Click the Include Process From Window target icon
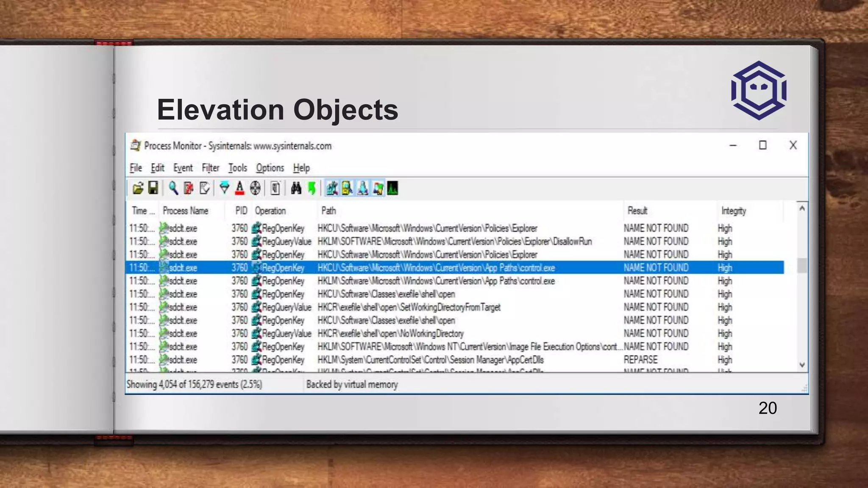This screenshot has width=868, height=488. tap(255, 188)
